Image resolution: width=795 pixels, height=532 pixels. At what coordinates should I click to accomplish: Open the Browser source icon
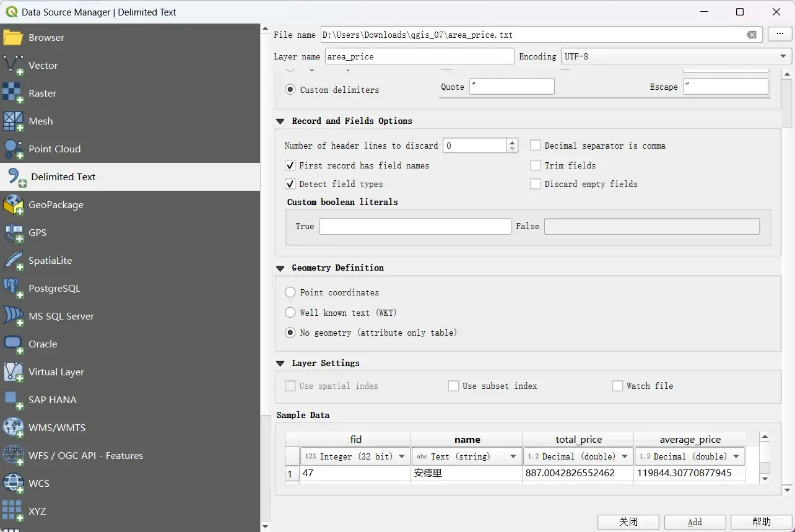pos(13,37)
